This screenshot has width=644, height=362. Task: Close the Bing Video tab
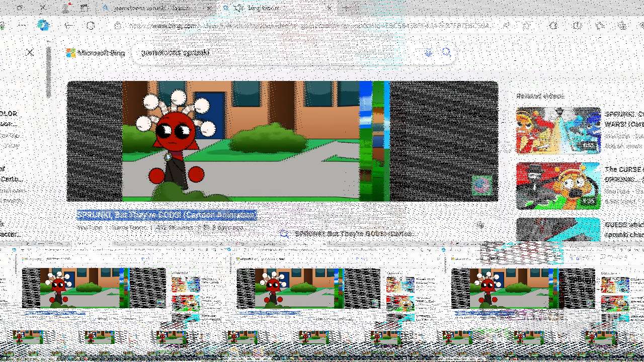pyautogui.click(x=330, y=8)
